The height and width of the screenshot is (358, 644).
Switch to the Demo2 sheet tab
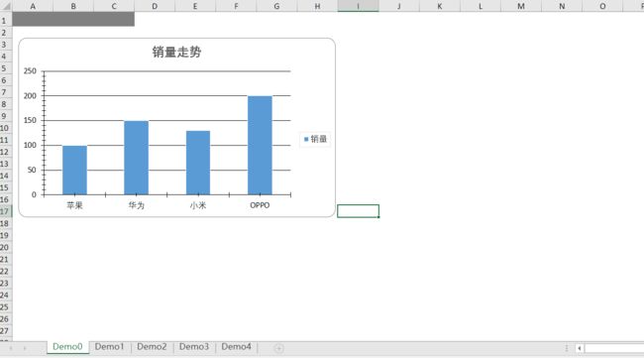[x=152, y=347]
